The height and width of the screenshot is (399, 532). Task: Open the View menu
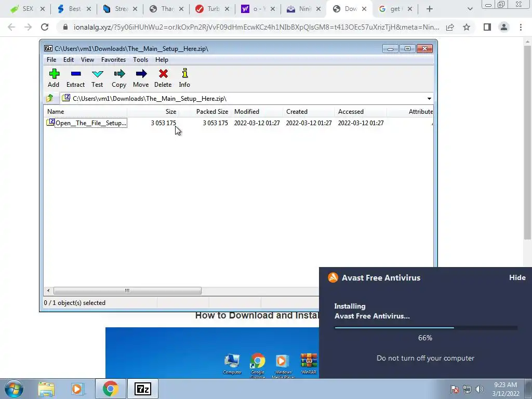(87, 60)
